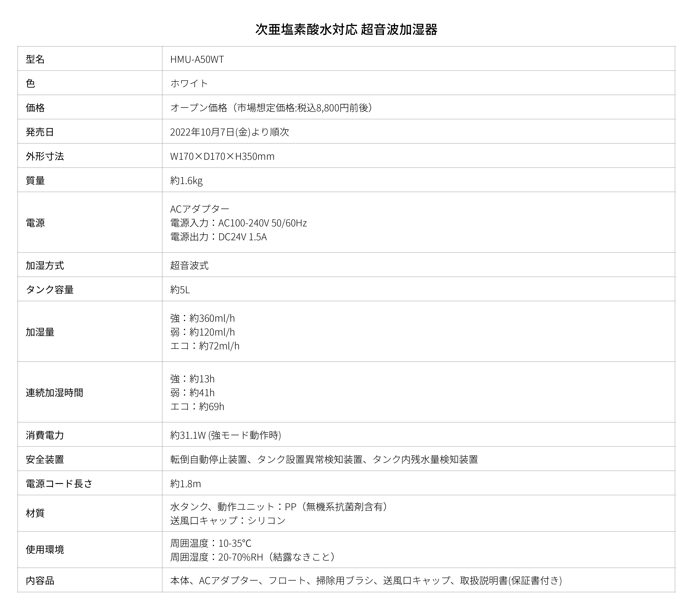Viewport: 693px width, 616px height.
Task: Click the tank capacity 約5L
Action: tap(180, 290)
